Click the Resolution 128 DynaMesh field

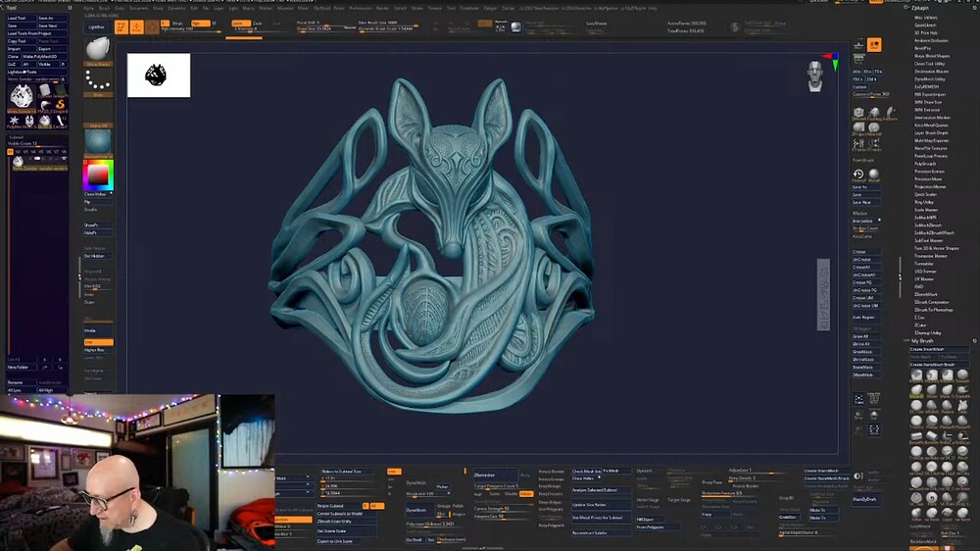427,494
